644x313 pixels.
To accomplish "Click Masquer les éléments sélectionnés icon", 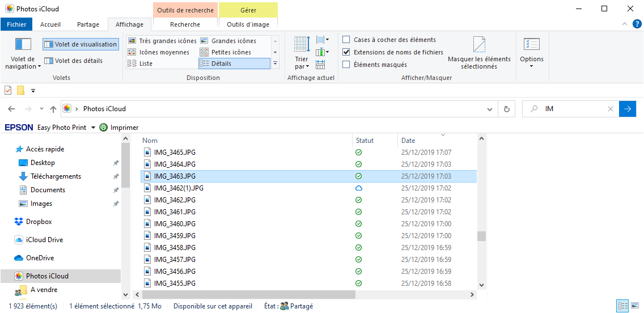I will (479, 44).
